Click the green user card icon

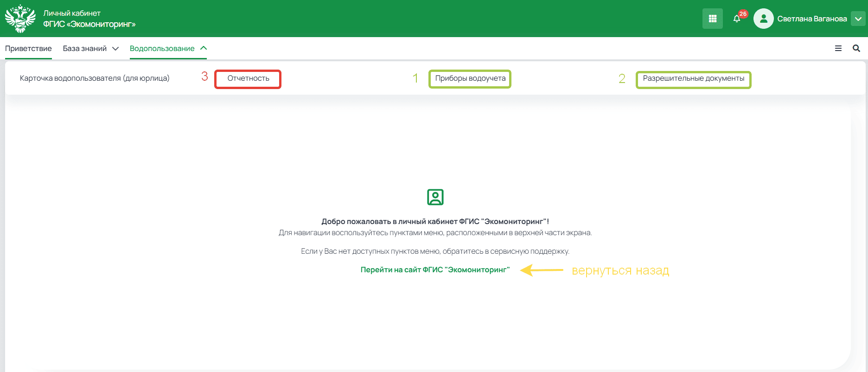point(435,197)
